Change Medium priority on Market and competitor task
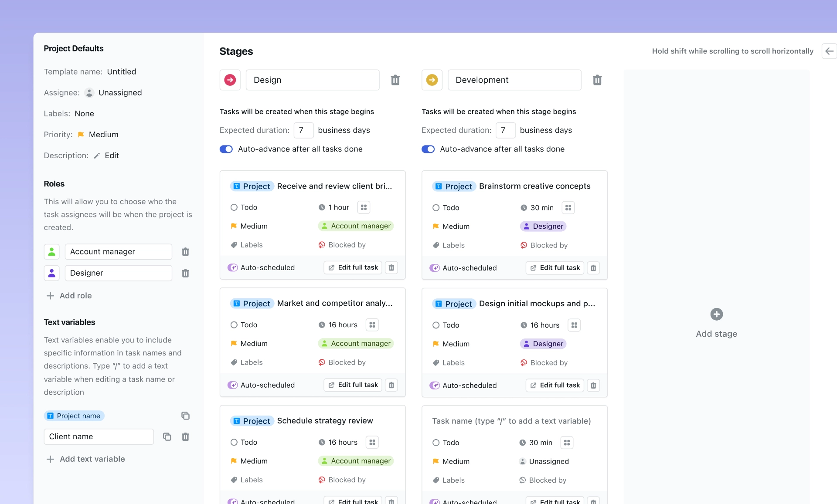 [249, 344]
